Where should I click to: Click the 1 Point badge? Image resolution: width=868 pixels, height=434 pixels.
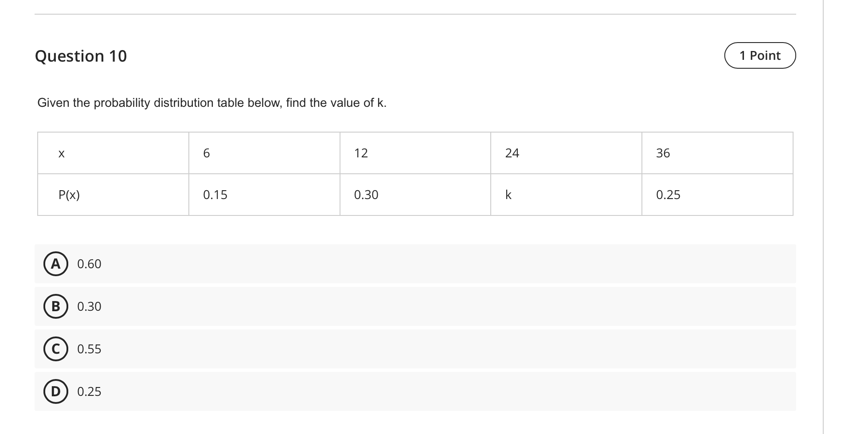click(x=760, y=55)
